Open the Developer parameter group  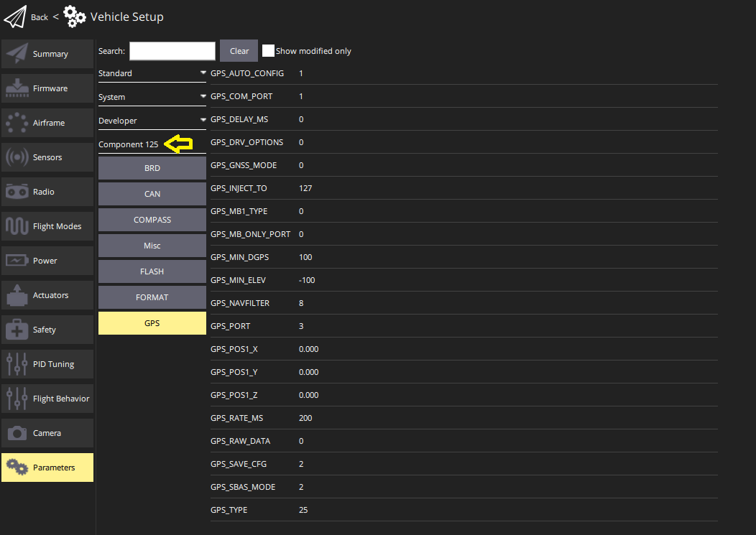click(x=152, y=120)
